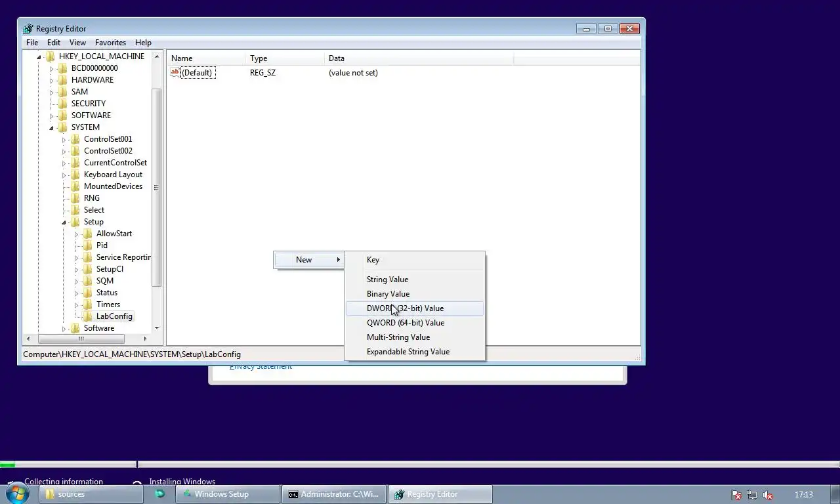The image size is (840, 504).
Task: Collapse the Setup key
Action: 64,222
